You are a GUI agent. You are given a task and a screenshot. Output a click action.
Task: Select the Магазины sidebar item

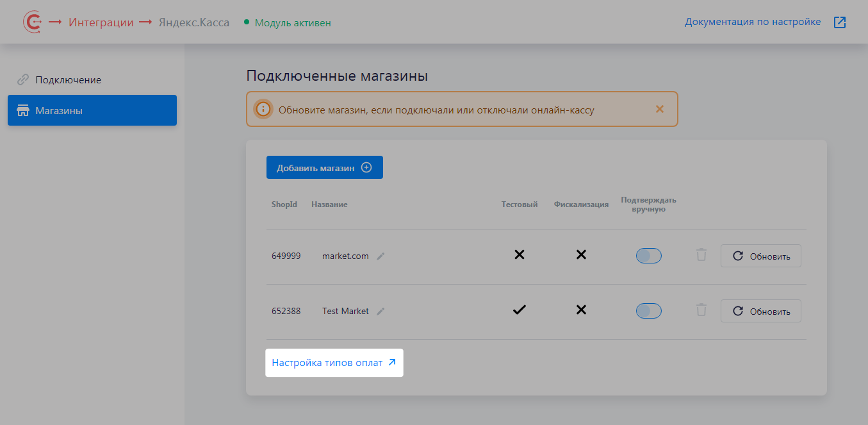[92, 111]
